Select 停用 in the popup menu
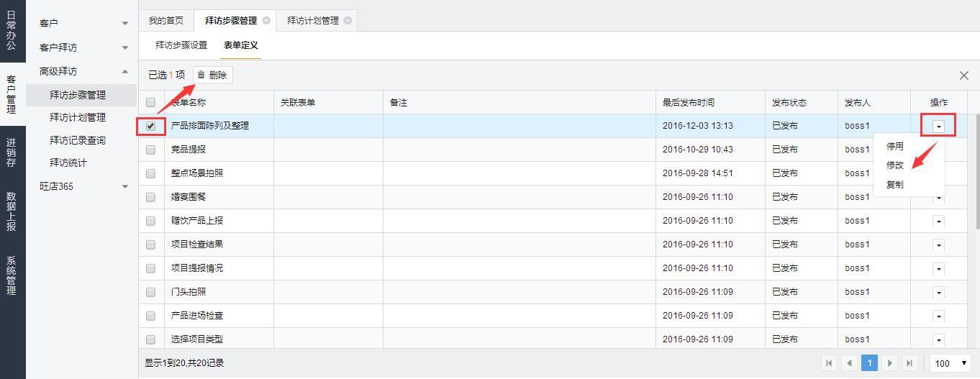This screenshot has width=980, height=379. [x=895, y=146]
